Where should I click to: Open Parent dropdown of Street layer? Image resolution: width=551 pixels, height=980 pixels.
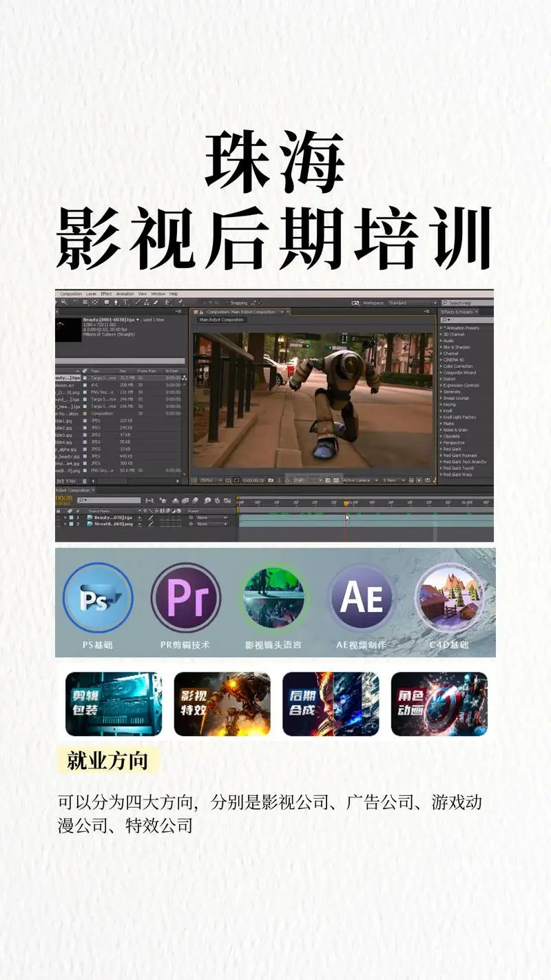tap(212, 524)
